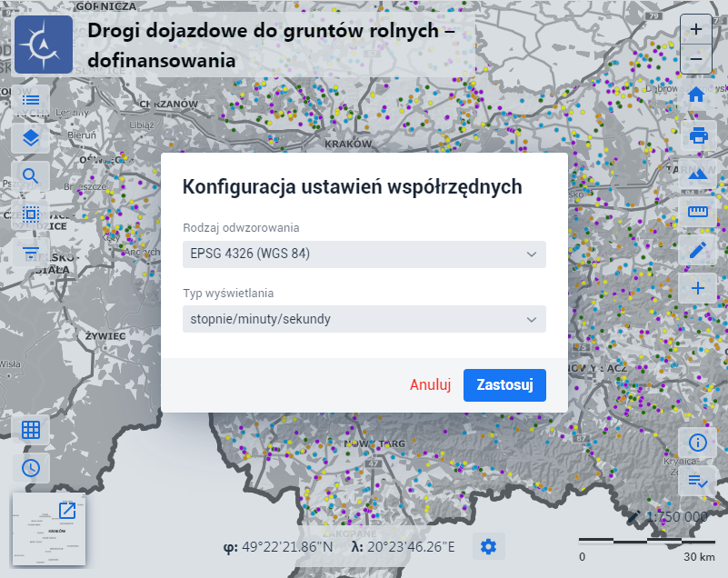Viewport: 728px width, 578px height.
Task: Activate the area selection tool
Action: click(x=31, y=214)
